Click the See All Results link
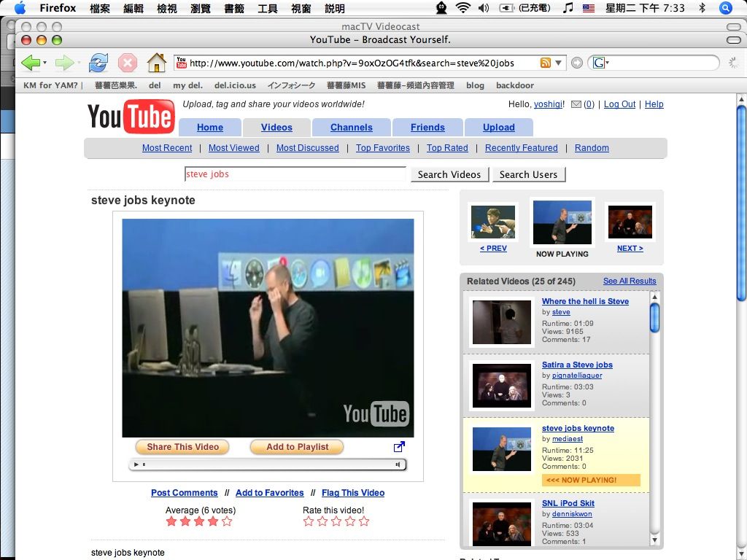The image size is (747, 560). pyautogui.click(x=630, y=281)
